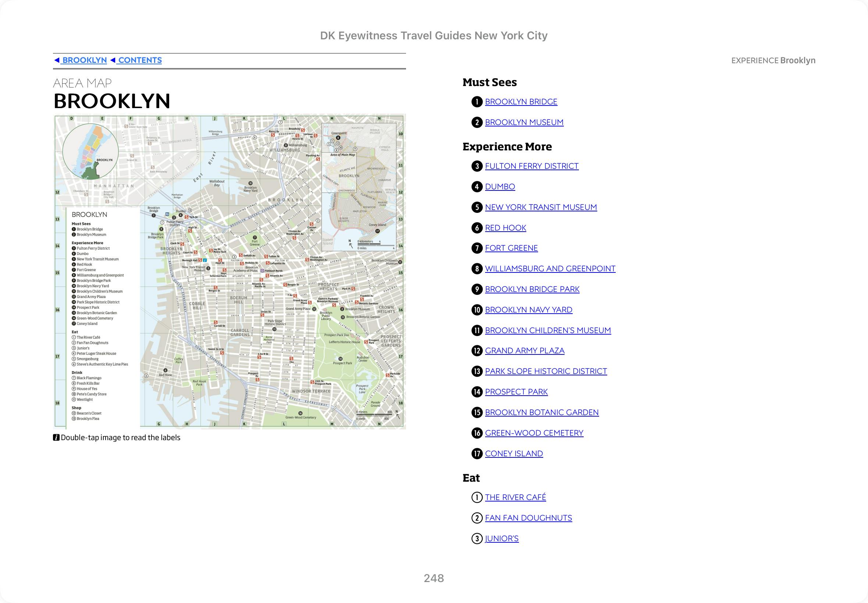Click the info icon before the double-tap hint
The height and width of the screenshot is (603, 868).
coord(56,438)
